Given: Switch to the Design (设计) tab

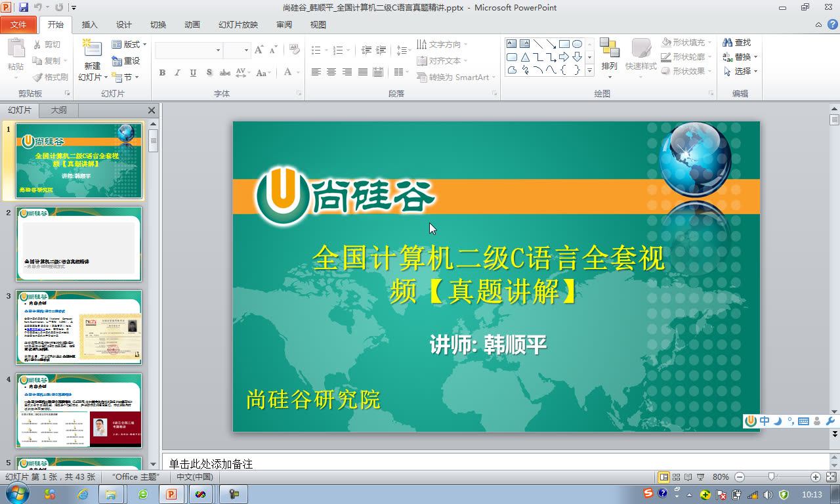Looking at the screenshot, I should click(x=124, y=25).
